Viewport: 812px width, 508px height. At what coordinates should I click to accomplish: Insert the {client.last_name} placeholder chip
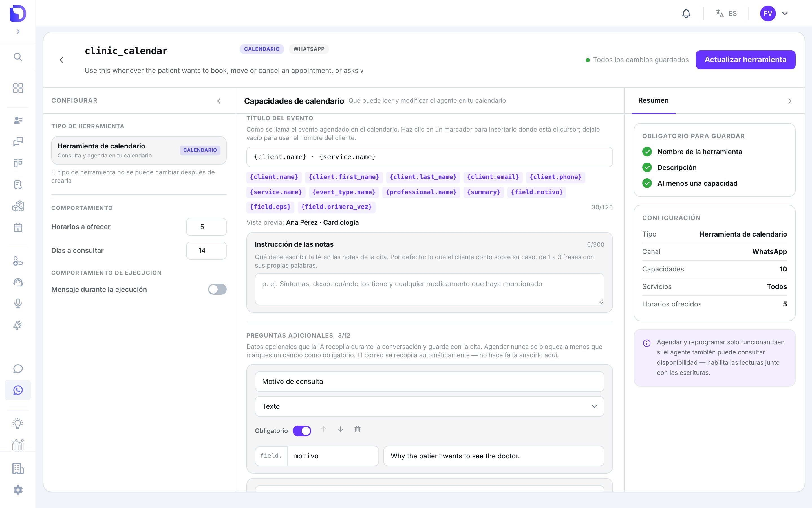[423, 177]
